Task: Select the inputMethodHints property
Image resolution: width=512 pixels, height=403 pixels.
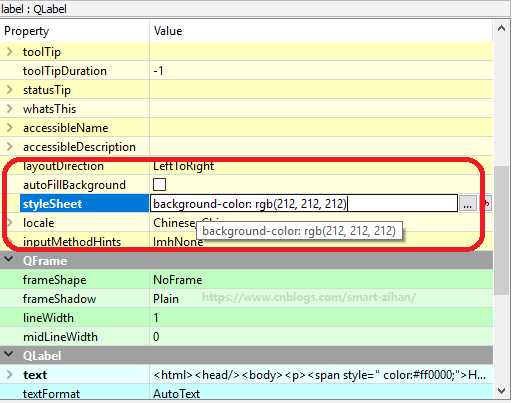Action: click(x=72, y=242)
